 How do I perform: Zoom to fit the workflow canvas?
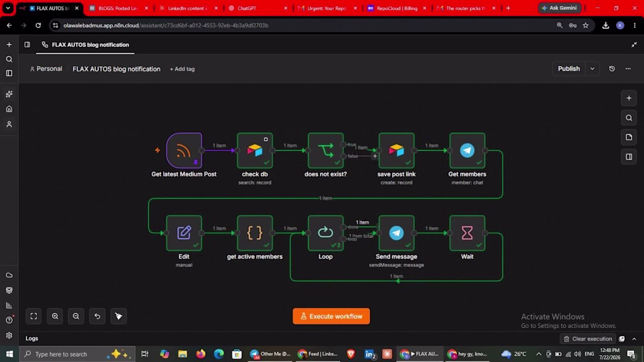[34, 316]
